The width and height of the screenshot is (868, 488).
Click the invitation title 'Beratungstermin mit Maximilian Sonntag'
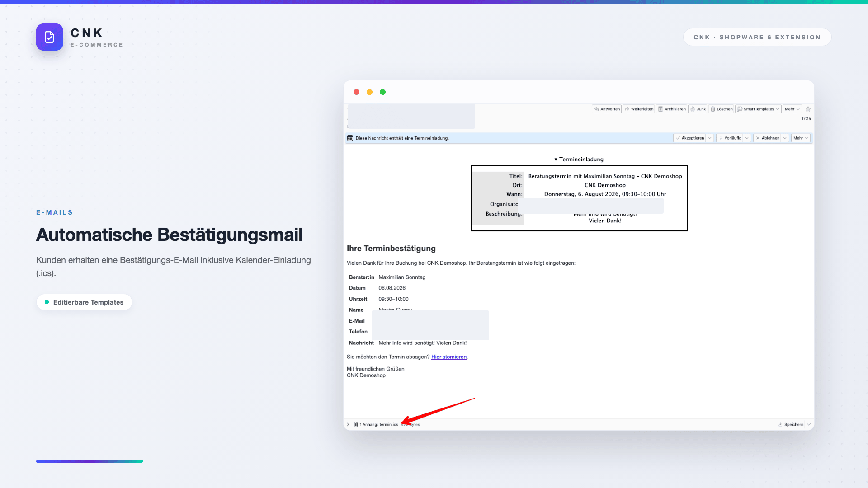581,176
